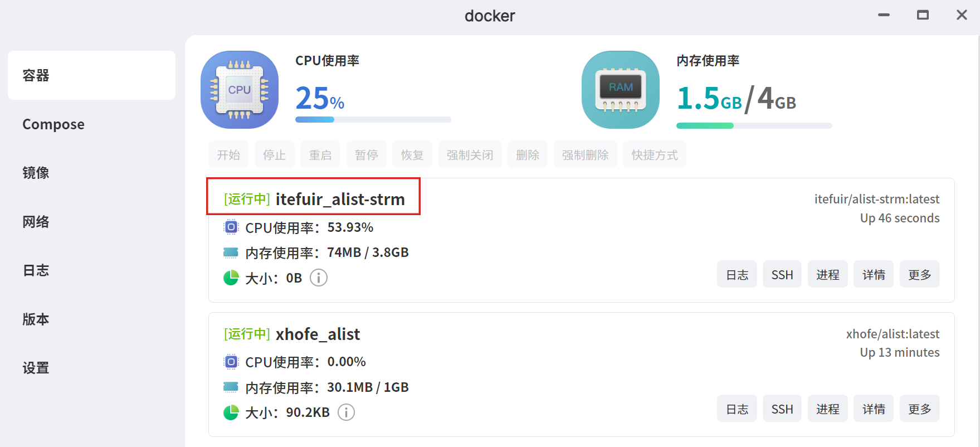Click memory usage icon for xhofe_alist

[231, 387]
